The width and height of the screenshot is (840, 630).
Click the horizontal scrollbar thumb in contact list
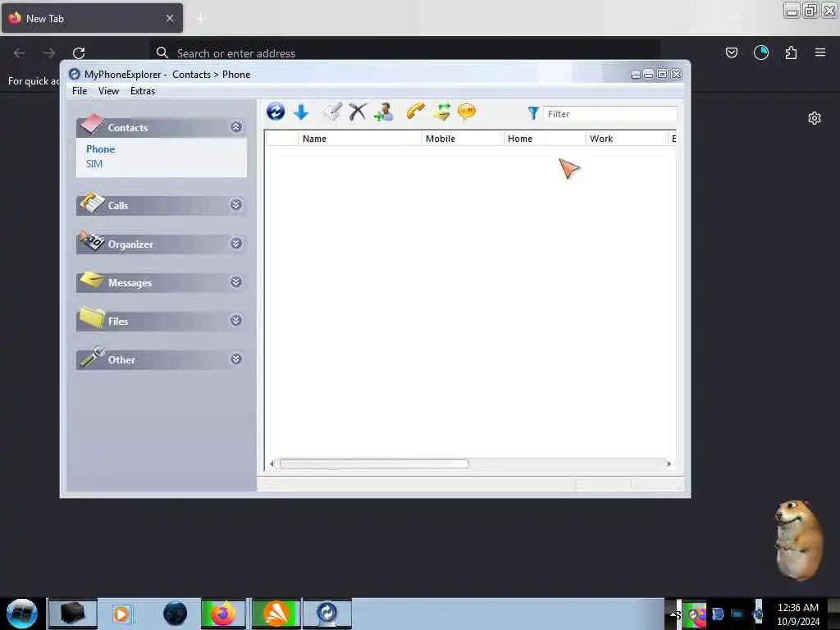374,464
